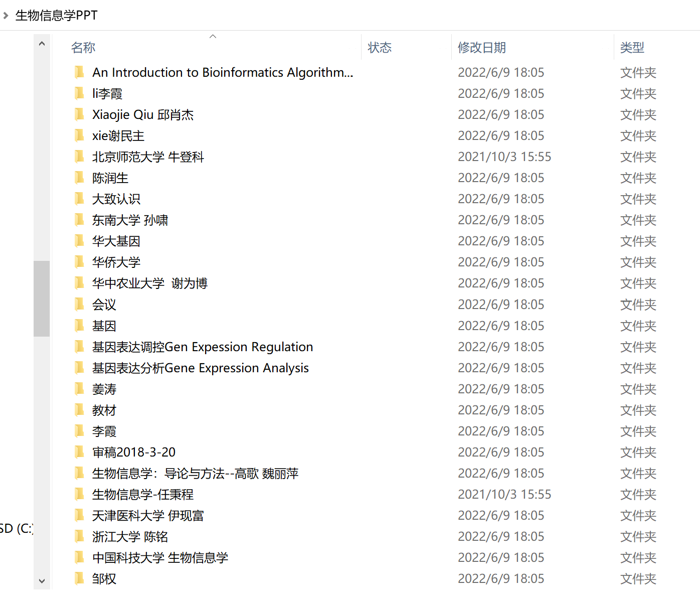Select the 华侨大学 folder name
The height and width of the screenshot is (601, 700).
coord(116,262)
